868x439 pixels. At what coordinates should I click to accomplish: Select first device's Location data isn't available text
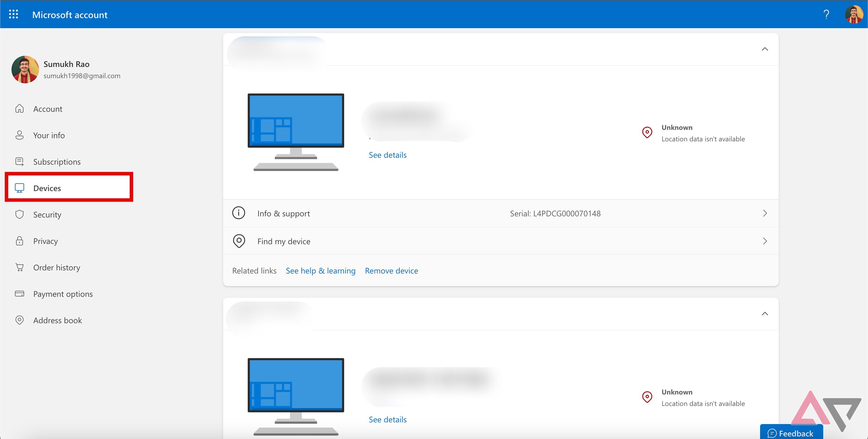[703, 139]
